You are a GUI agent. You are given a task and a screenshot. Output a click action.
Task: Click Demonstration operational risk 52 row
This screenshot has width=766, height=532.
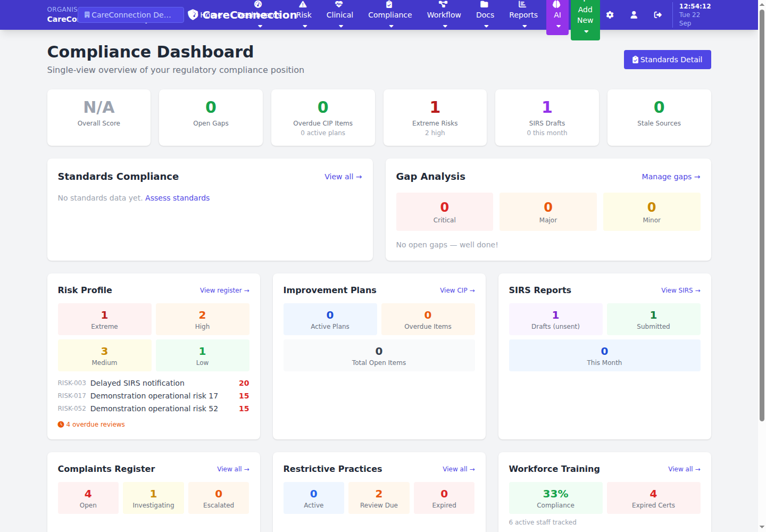click(153, 409)
